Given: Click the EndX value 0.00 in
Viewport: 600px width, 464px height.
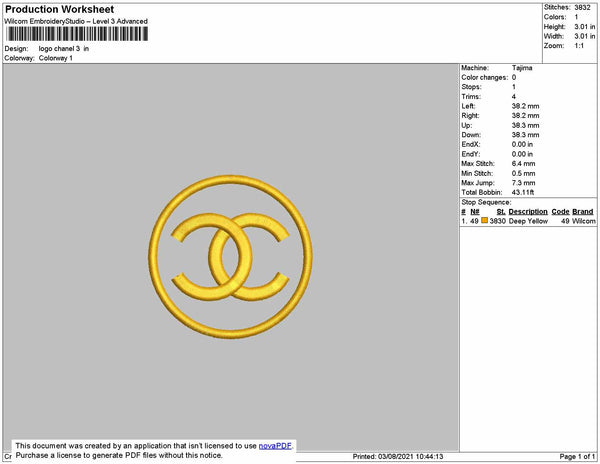Looking at the screenshot, I should tap(522, 144).
